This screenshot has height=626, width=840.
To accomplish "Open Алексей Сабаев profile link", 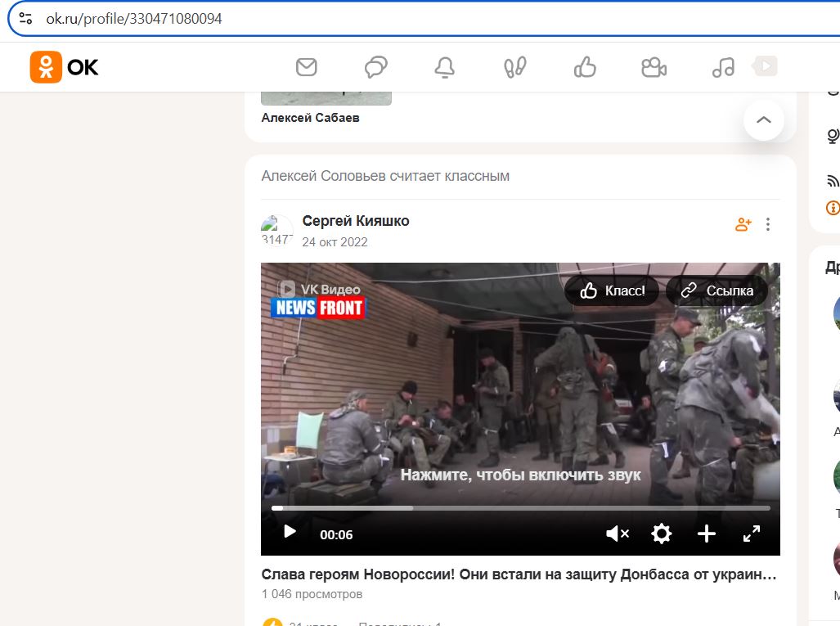I will coord(310,118).
